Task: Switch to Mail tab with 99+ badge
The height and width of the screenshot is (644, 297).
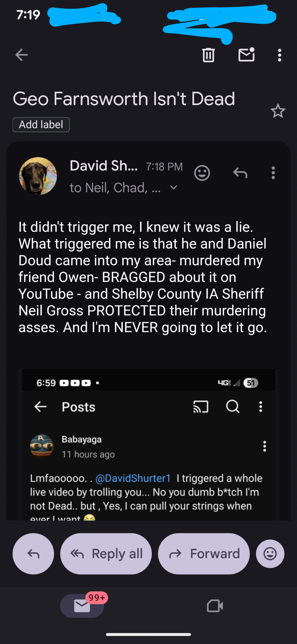Action: [x=82, y=606]
